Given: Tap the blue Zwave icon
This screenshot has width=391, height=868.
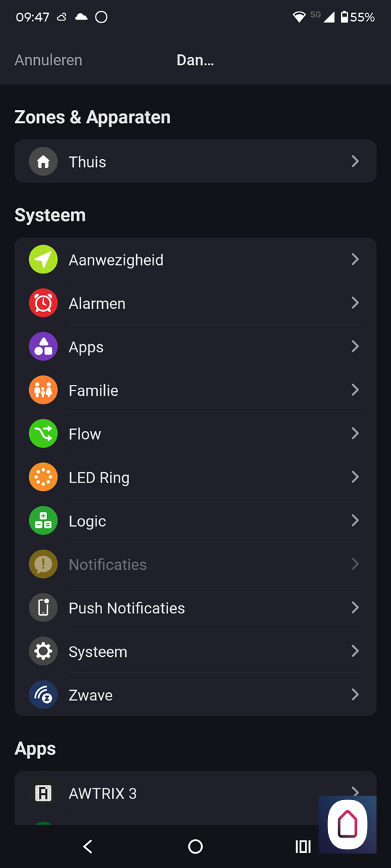Looking at the screenshot, I should (x=43, y=695).
